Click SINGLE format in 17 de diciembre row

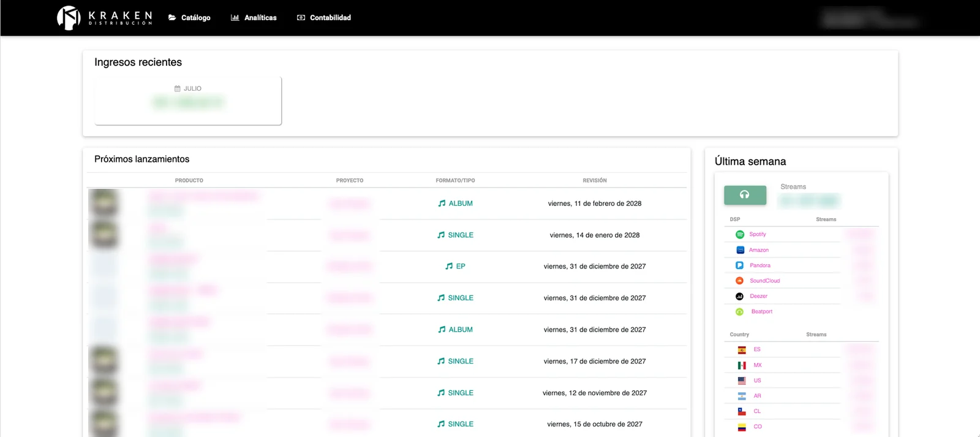[461, 362]
